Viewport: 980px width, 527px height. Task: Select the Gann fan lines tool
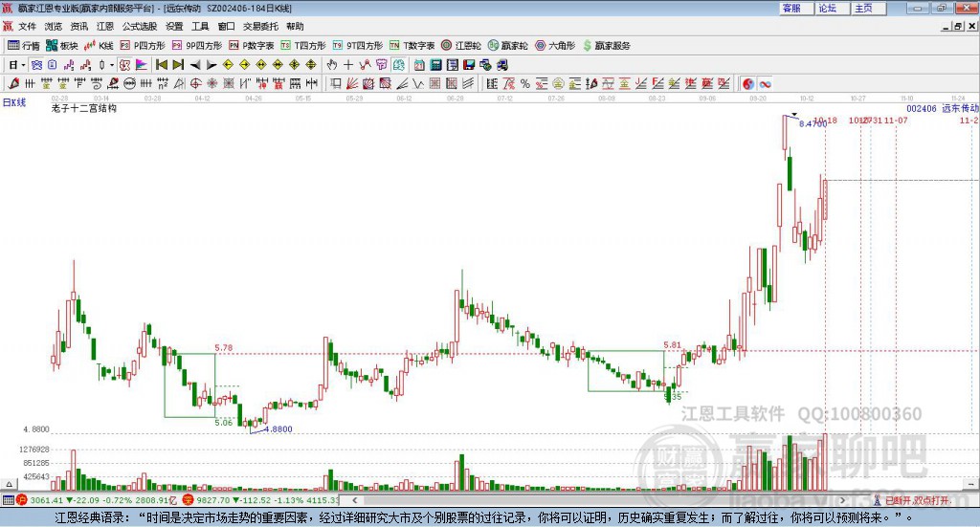pyautogui.click(x=352, y=83)
